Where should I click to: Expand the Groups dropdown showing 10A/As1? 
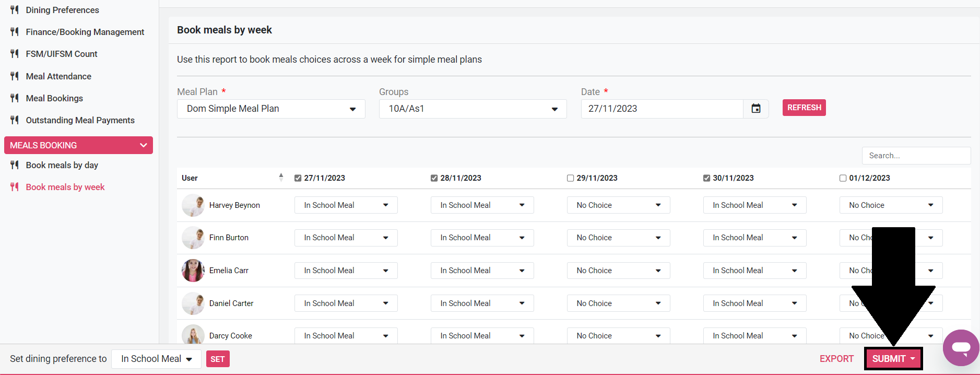(x=473, y=109)
